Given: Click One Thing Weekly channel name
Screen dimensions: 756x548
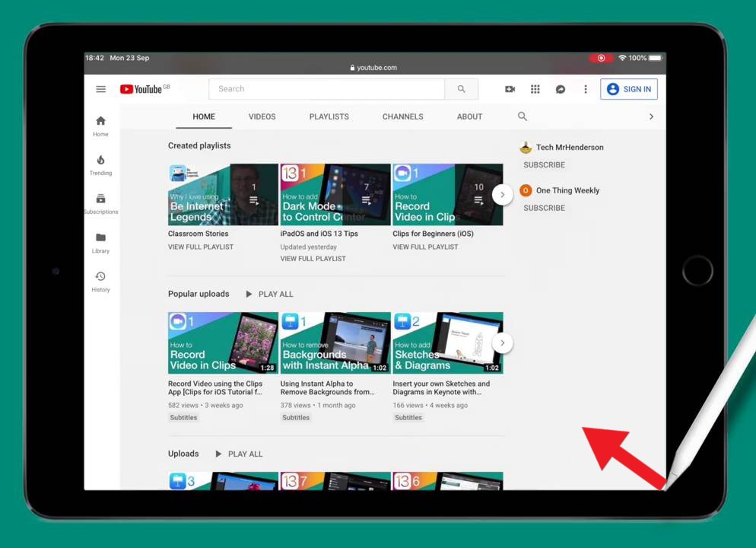Looking at the screenshot, I should [567, 190].
